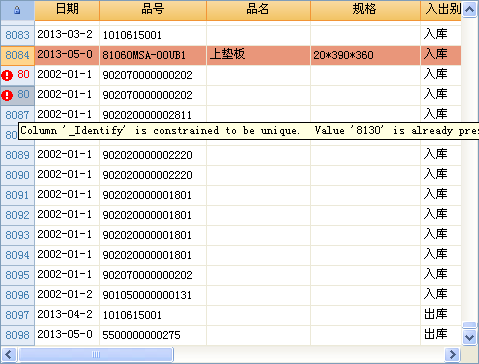Image resolution: width=479 pixels, height=364 pixels.
Task: Click cell 902020000002811 in row 8087
Action: coord(153,114)
